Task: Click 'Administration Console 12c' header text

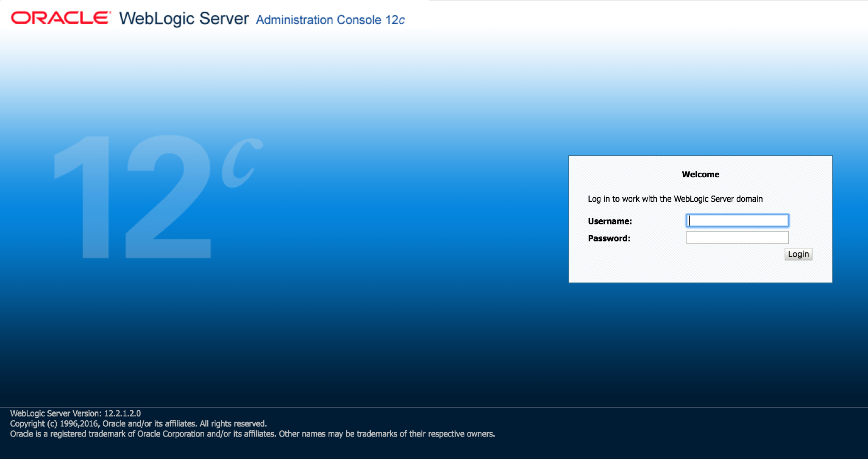Action: (x=330, y=20)
